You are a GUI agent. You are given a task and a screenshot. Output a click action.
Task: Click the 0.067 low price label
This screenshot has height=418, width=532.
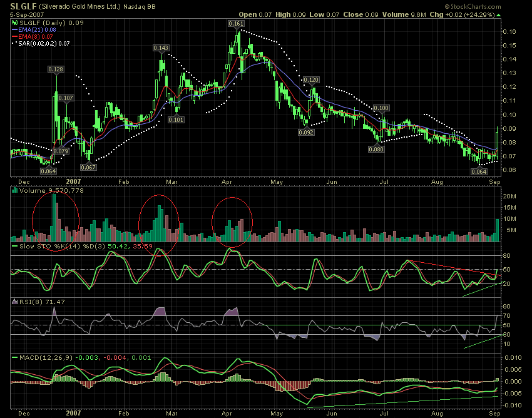tap(88, 167)
